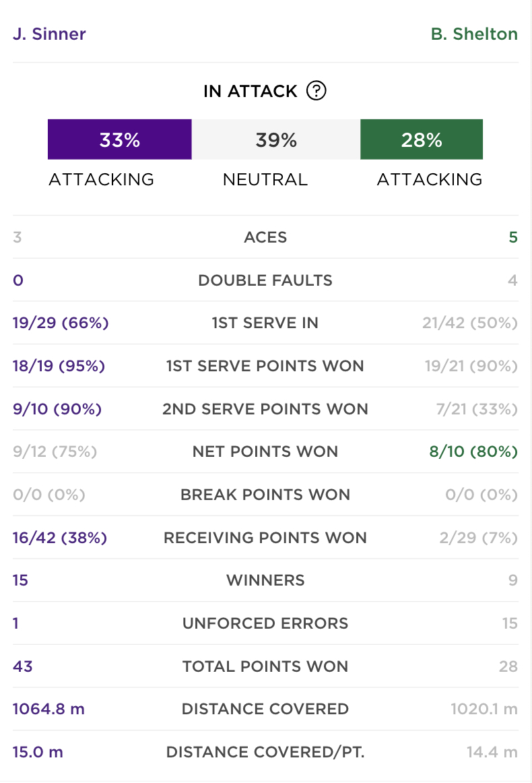Open B. Shelton player name link
The height and width of the screenshot is (783, 532).
coord(474,34)
